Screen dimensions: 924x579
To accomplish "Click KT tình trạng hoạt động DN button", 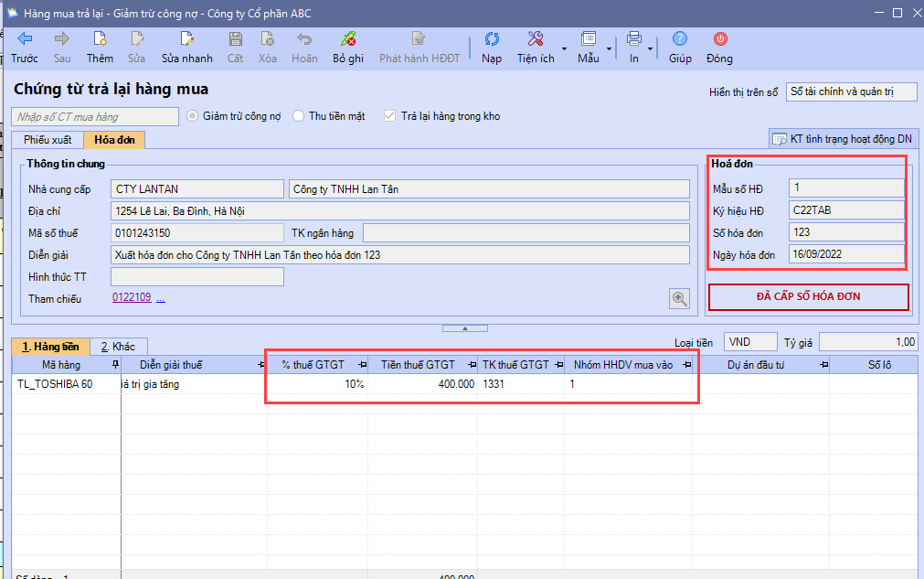I will (842, 139).
